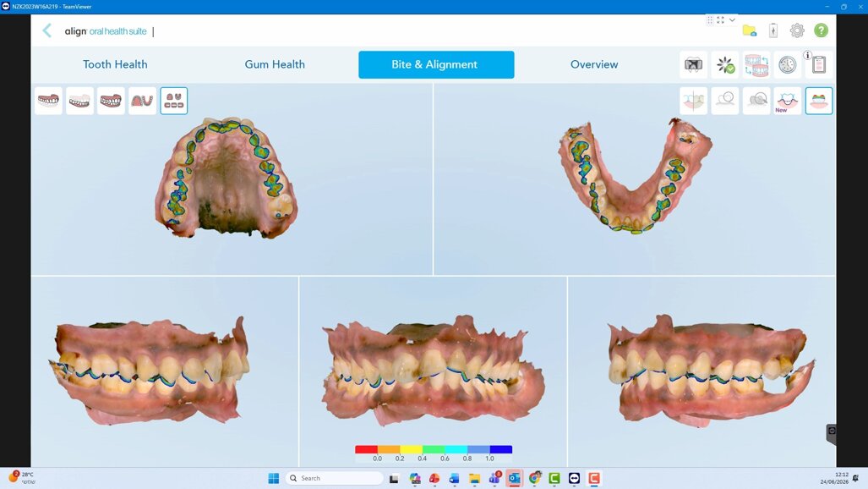The width and height of the screenshot is (868, 489).
Task: Select the split tooth comparison tool
Action: [x=693, y=101]
